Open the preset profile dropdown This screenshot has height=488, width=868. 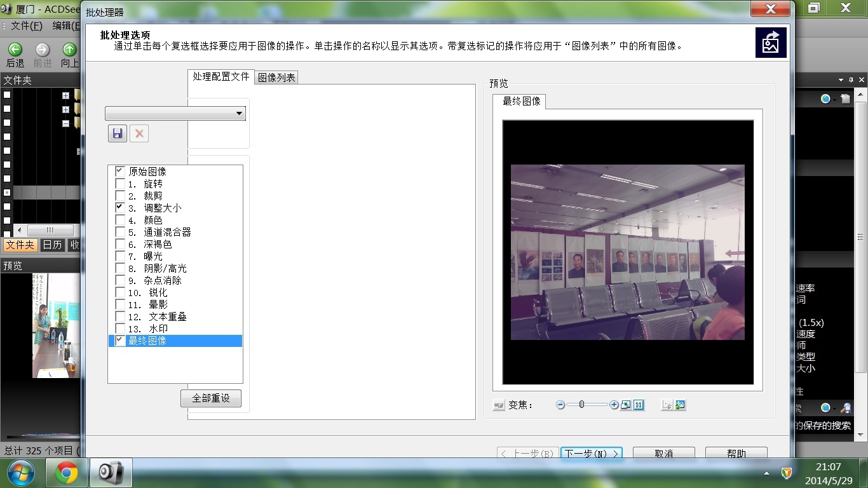pyautogui.click(x=175, y=113)
